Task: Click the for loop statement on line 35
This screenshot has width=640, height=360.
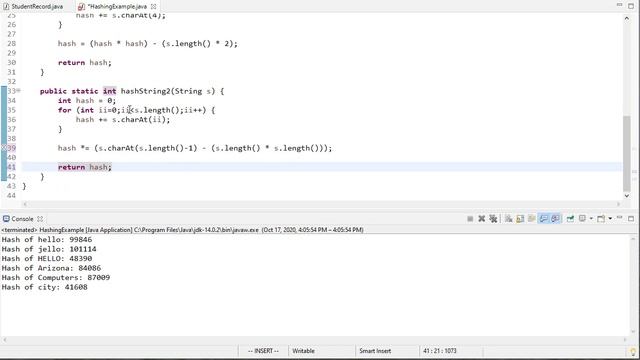Action: coord(136,110)
